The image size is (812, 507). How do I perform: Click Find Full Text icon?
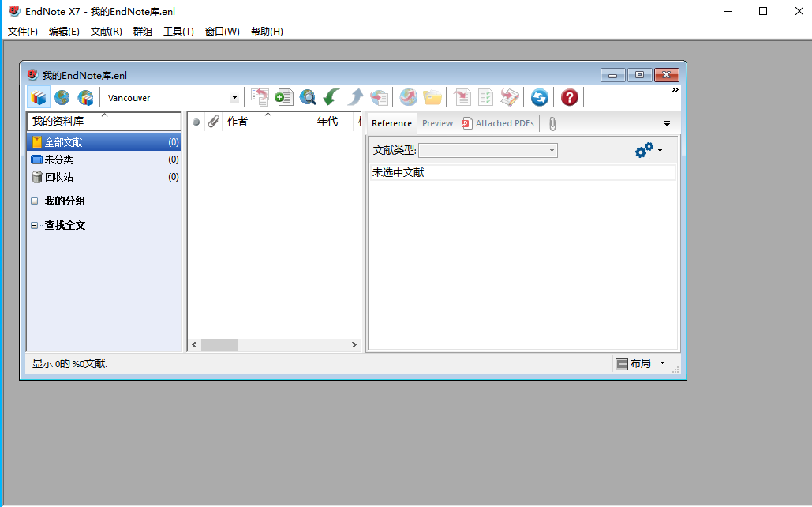tap(379, 97)
